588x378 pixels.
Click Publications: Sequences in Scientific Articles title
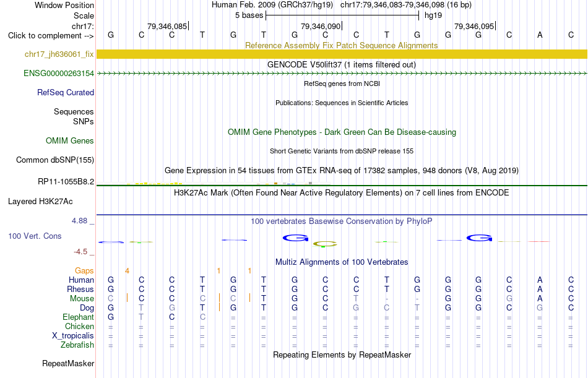click(342, 103)
